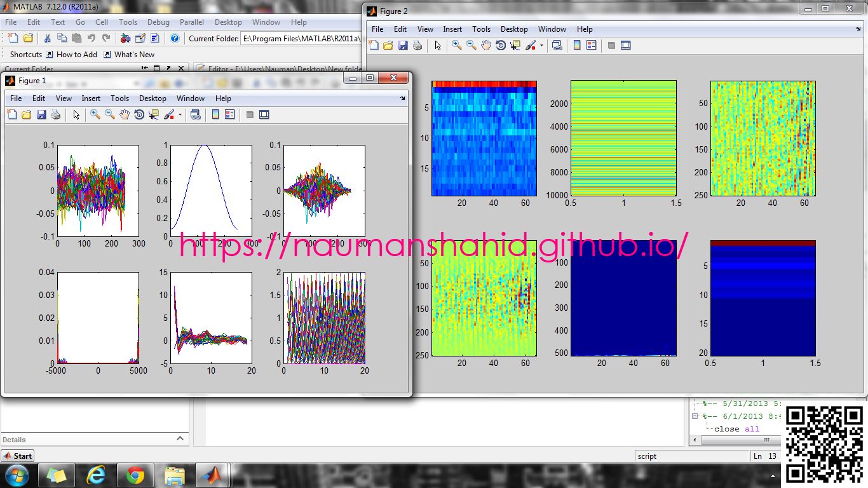Open the brush color dropdown arrow in Figure 2

[541, 46]
